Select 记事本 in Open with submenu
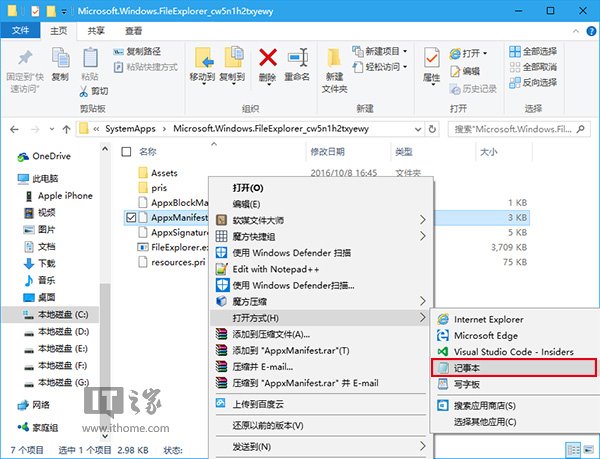The height and width of the screenshot is (459, 600). [x=514, y=368]
